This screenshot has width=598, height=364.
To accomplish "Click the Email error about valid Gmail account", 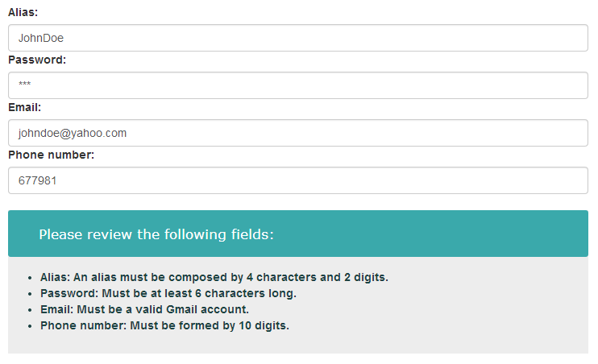I will click(x=145, y=309).
